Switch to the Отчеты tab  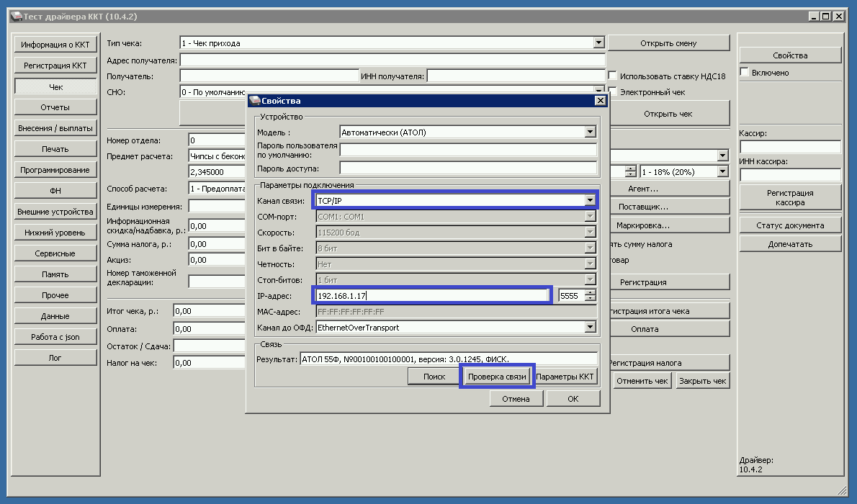(x=55, y=107)
